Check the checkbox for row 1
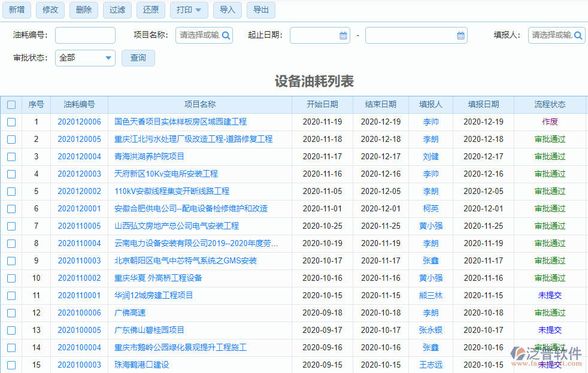The image size is (588, 373). [11, 122]
